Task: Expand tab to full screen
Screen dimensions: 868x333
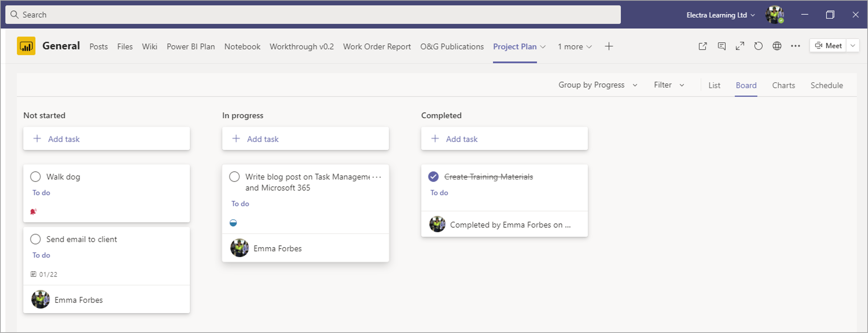Action: click(x=740, y=46)
